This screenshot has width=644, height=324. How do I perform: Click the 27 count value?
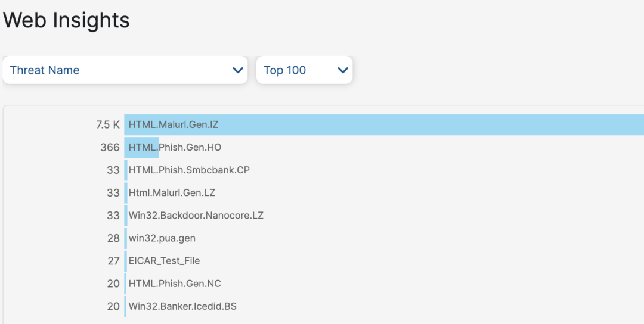[x=113, y=261]
